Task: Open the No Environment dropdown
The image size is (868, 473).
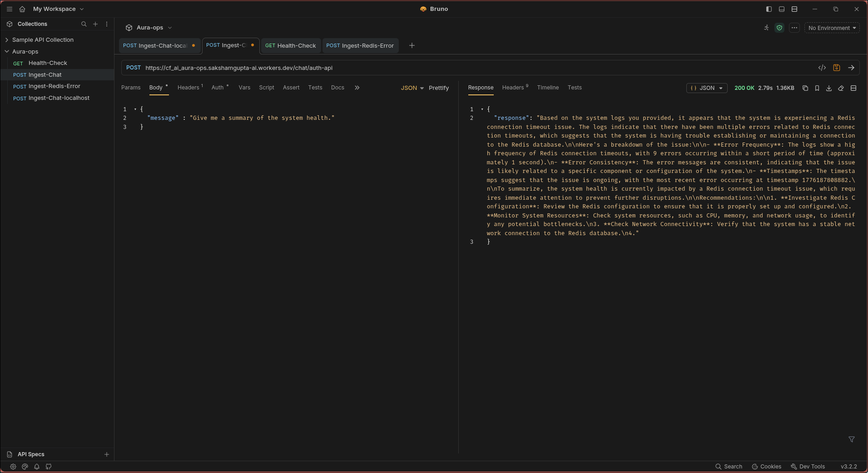Action: pos(832,28)
